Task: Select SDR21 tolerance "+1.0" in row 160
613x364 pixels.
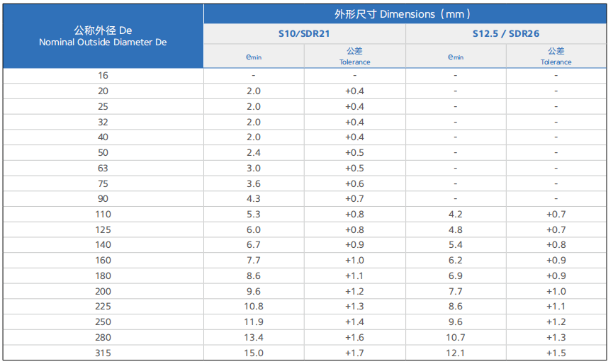Action: (354, 261)
